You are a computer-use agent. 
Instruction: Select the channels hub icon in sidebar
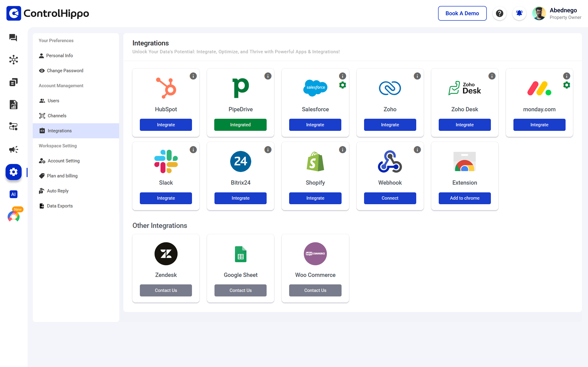[x=13, y=60]
